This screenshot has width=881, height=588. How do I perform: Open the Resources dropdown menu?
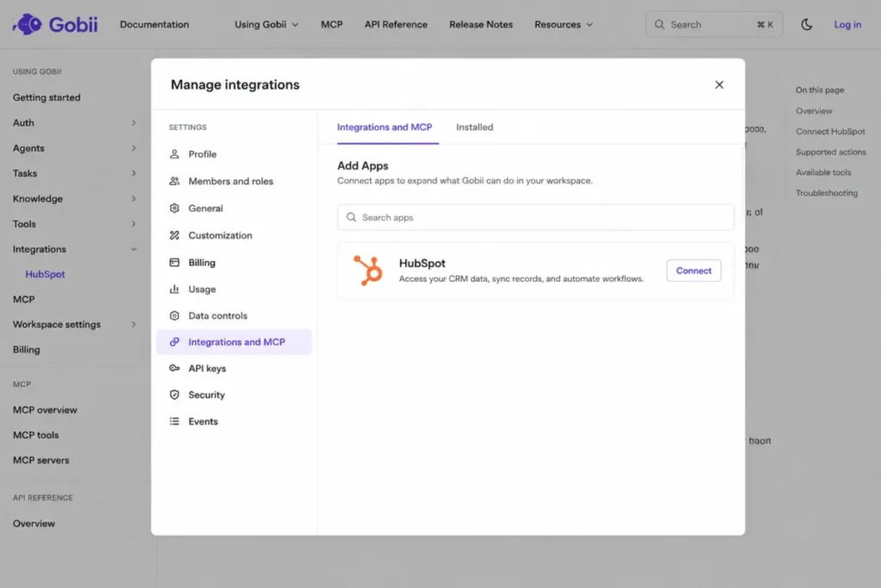[564, 24]
